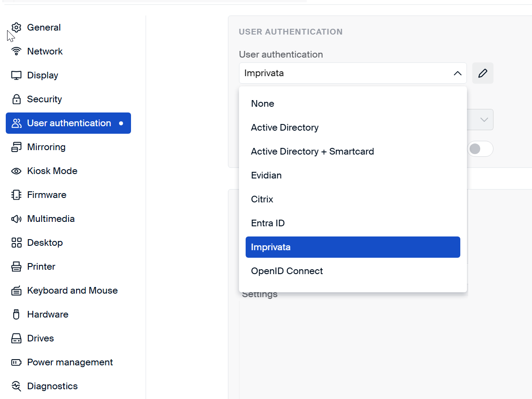Click the Multimedia speaker icon
This screenshot has width=532, height=399.
click(x=16, y=219)
